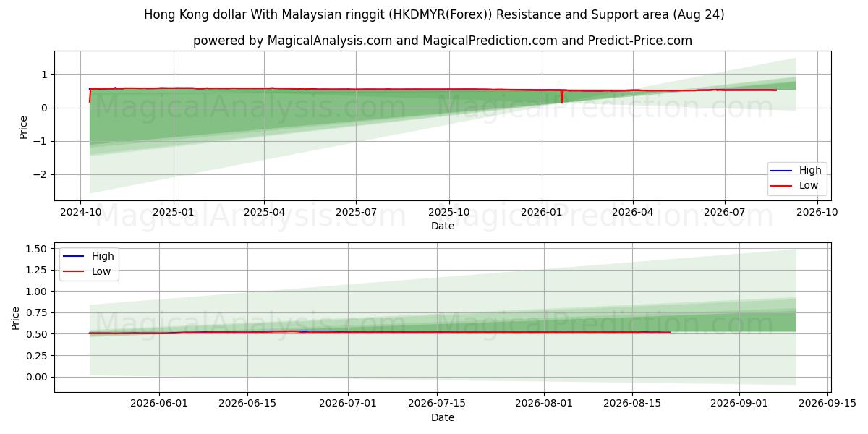Click the '2026-08-15' tick on lower chart
This screenshot has height=434, width=868.
(x=632, y=404)
